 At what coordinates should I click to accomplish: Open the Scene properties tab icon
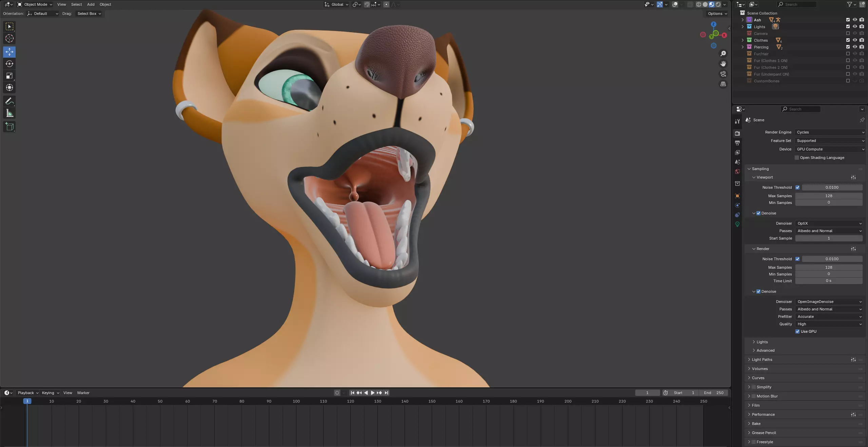pyautogui.click(x=737, y=162)
